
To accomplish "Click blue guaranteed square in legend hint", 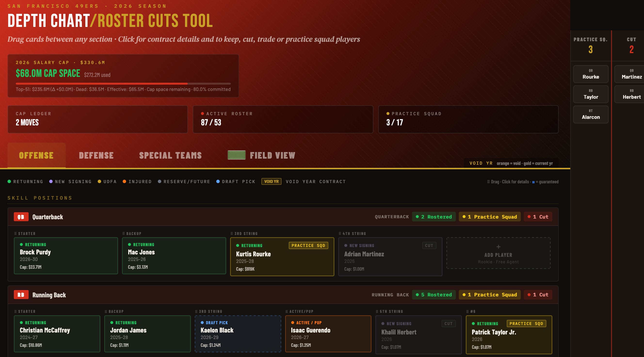I will pos(533,182).
